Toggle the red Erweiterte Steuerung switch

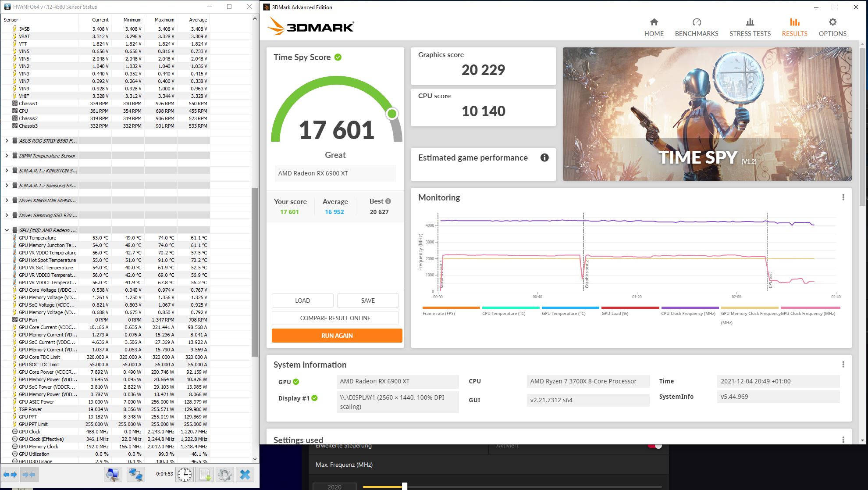(655, 446)
